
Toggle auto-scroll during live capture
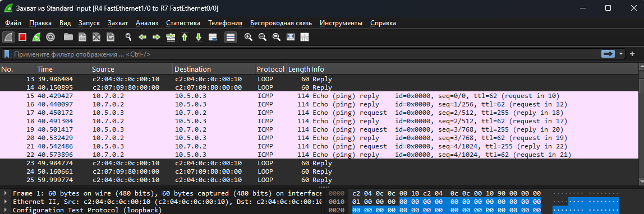coord(213,38)
